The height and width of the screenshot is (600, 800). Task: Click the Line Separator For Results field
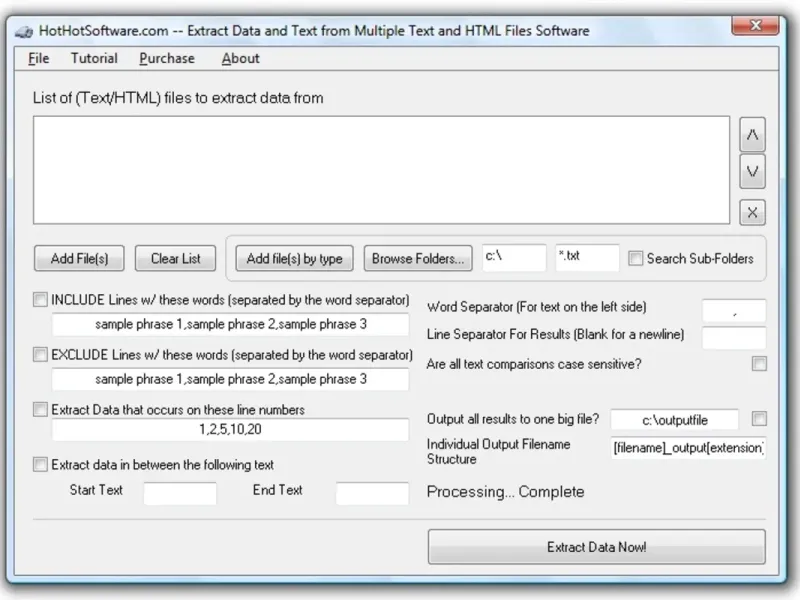click(734, 338)
